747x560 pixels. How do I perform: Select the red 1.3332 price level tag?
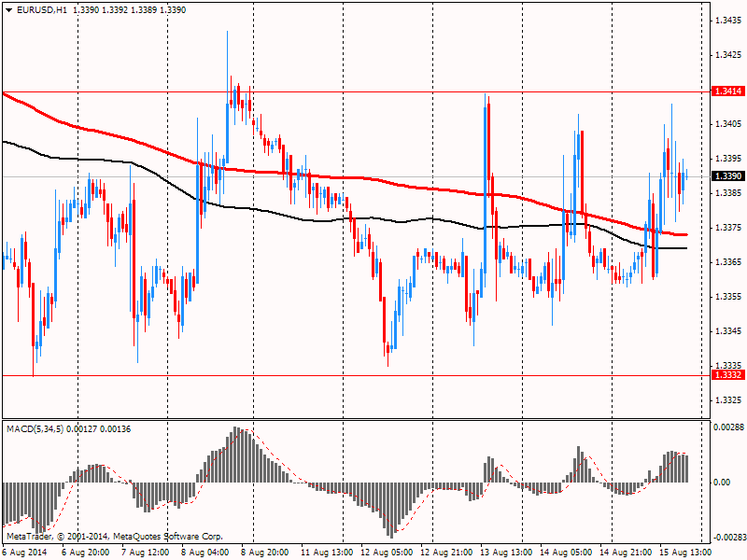(x=727, y=375)
